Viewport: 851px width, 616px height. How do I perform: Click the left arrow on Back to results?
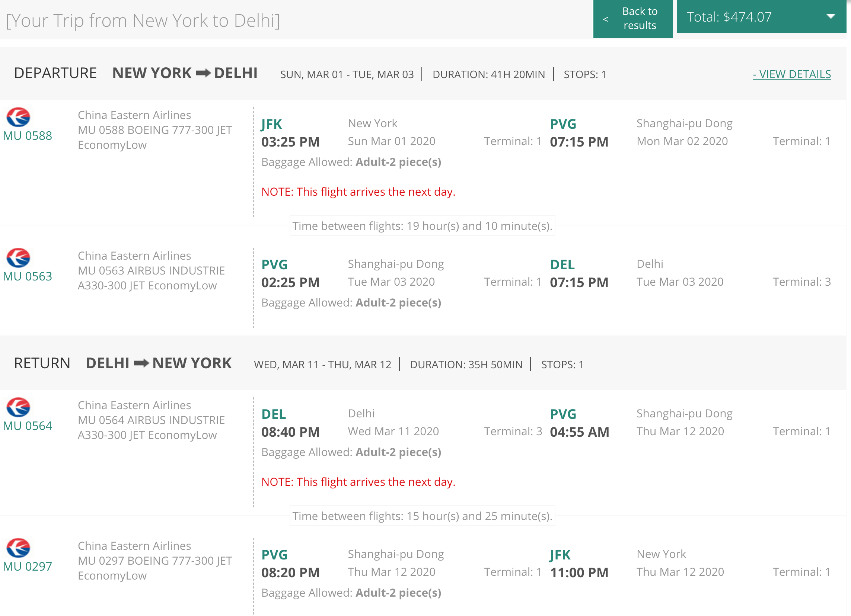tap(605, 19)
